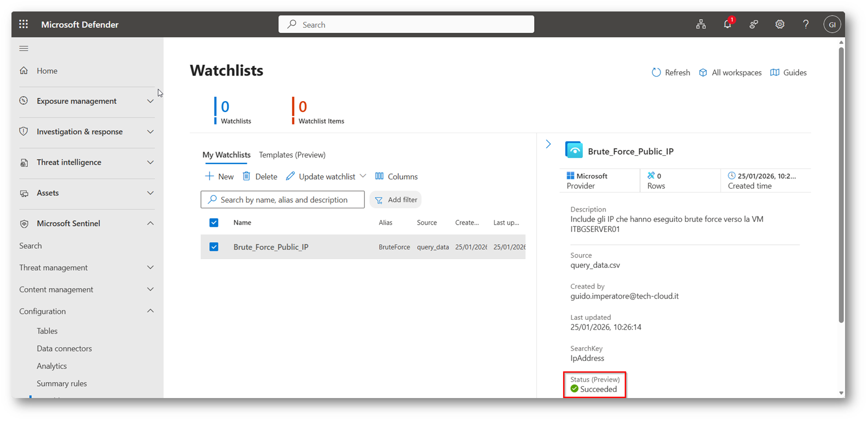868x421 pixels.
Task: Uncheck the Brute_Force_Public_IP row checkbox
Action: (214, 247)
